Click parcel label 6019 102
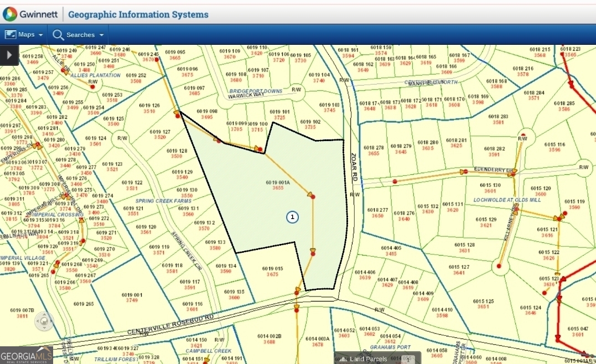The width and height of the screenshot is (596, 364). pos(310,122)
